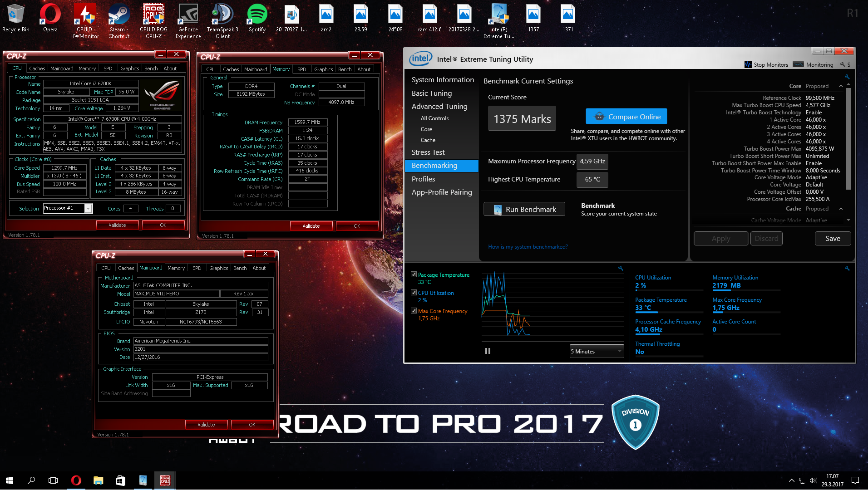
Task: Launch Opera from the desktop shortcut
Action: pos(50,18)
